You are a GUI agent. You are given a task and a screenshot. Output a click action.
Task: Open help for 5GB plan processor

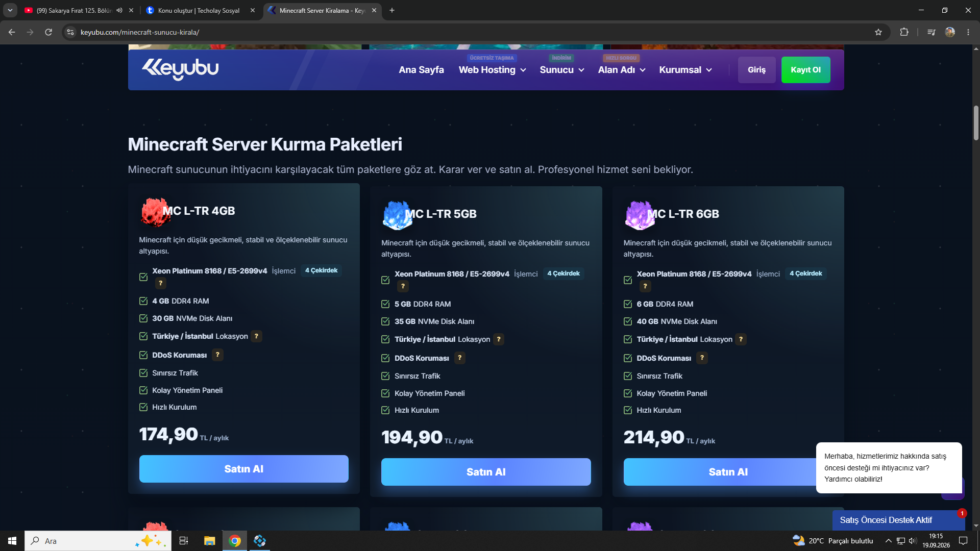(403, 286)
